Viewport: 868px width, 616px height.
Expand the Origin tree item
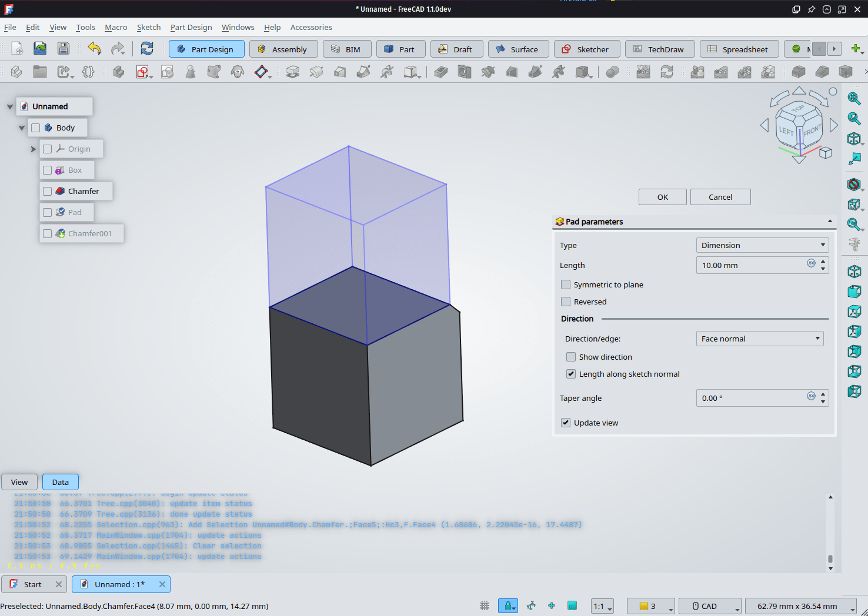[x=34, y=149]
